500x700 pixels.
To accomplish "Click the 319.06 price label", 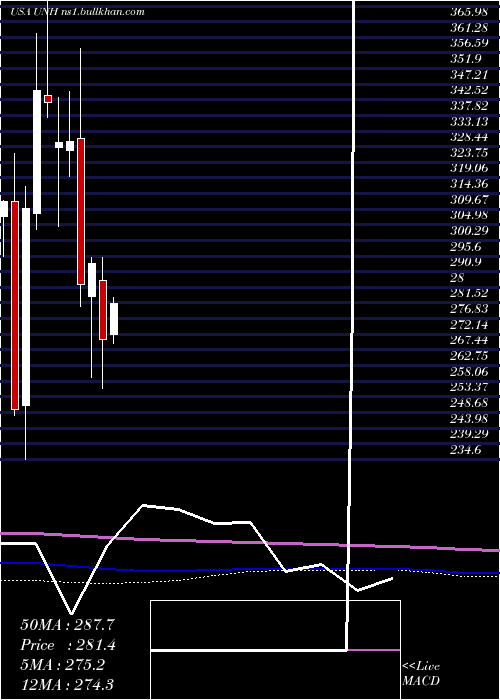I will [469, 169].
